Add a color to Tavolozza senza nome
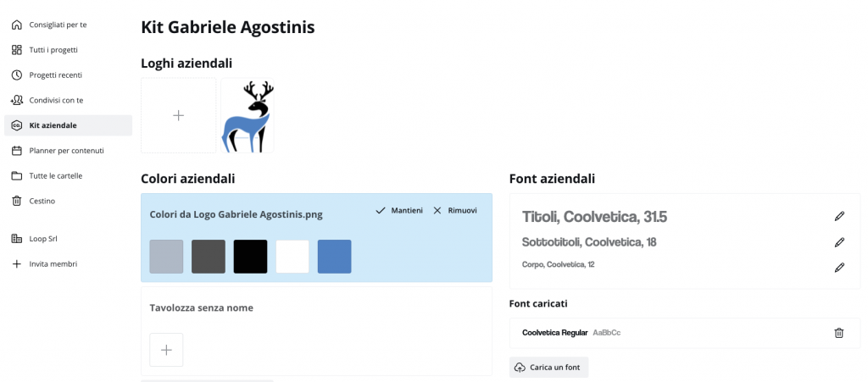Viewport: 868px width, 382px height. (x=166, y=350)
